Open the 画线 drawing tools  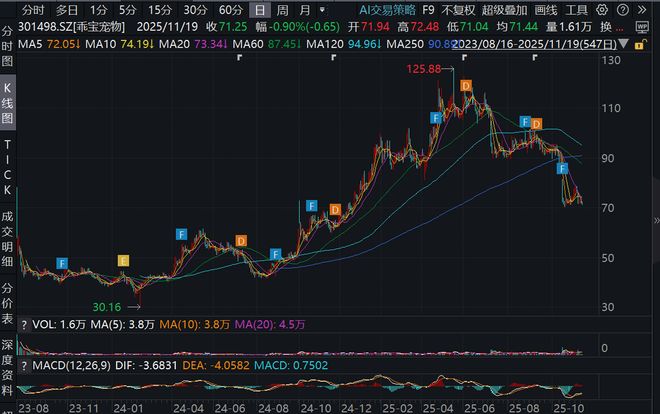(x=546, y=10)
